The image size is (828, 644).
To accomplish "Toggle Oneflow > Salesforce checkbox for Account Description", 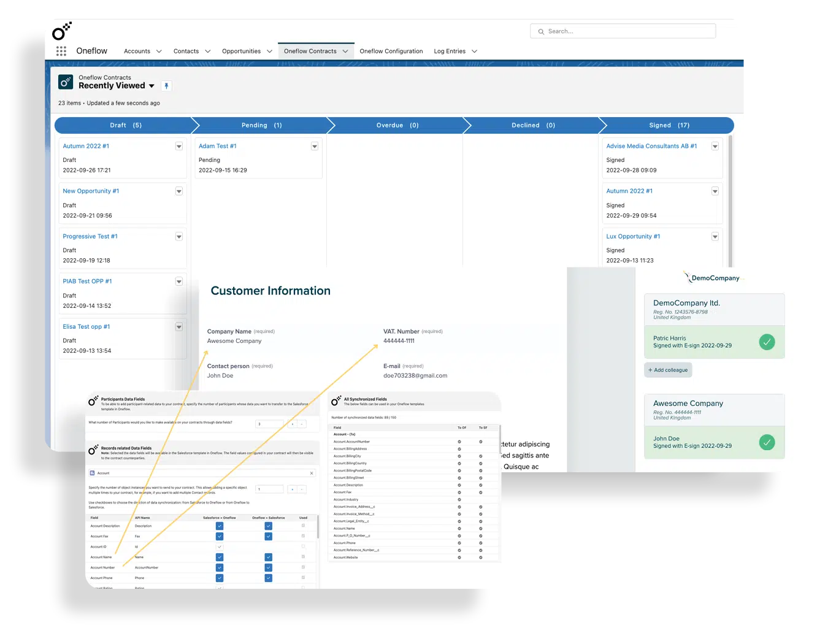I will tap(269, 526).
